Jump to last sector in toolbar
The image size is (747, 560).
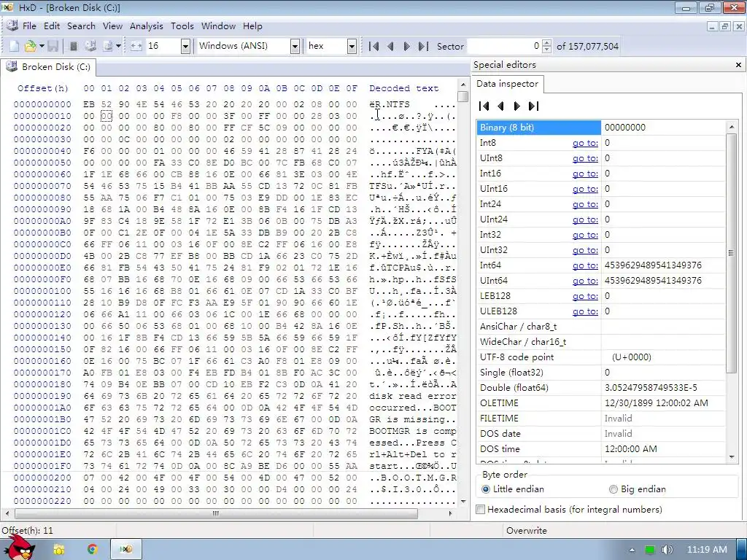point(423,46)
